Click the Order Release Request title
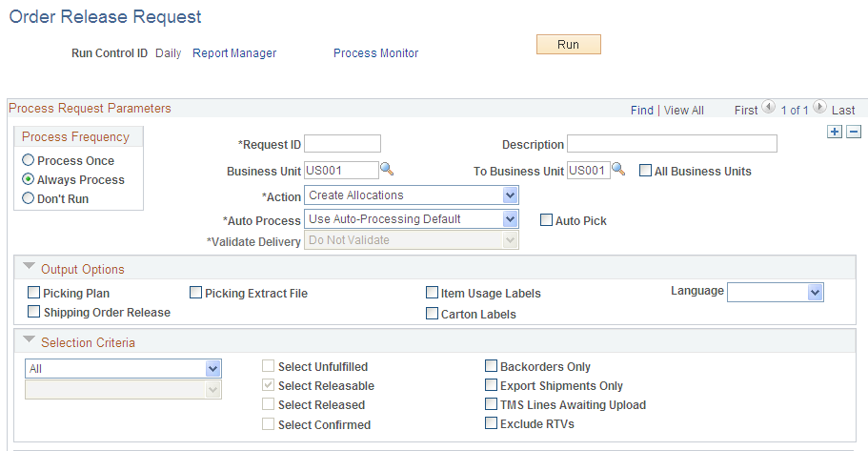This screenshot has height=451, width=868. [x=105, y=16]
